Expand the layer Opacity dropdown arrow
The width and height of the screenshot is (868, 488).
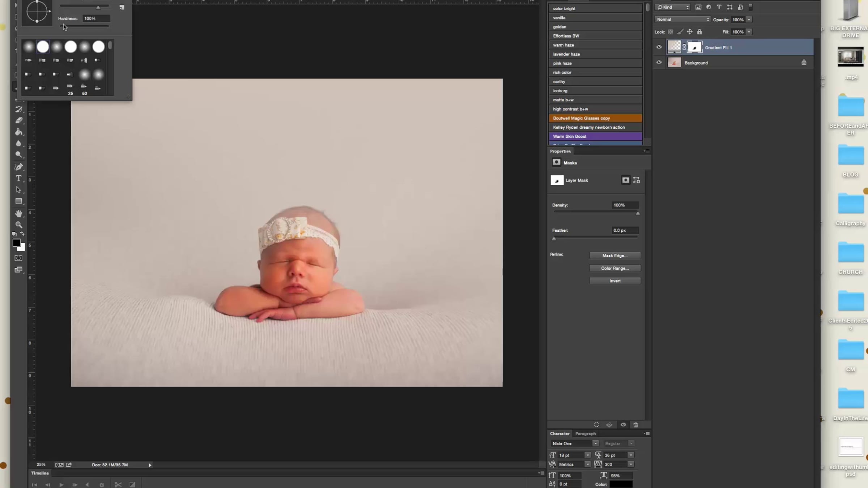[x=749, y=20]
